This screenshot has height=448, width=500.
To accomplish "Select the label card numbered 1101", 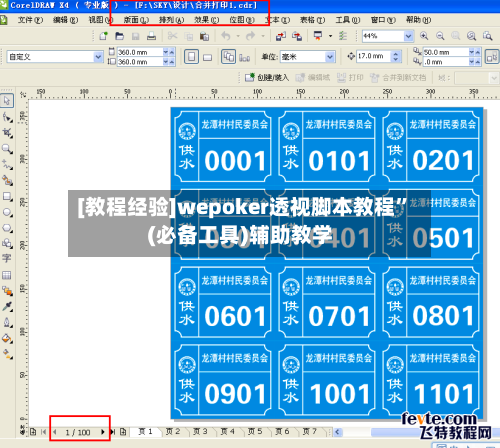I will click(x=431, y=380).
